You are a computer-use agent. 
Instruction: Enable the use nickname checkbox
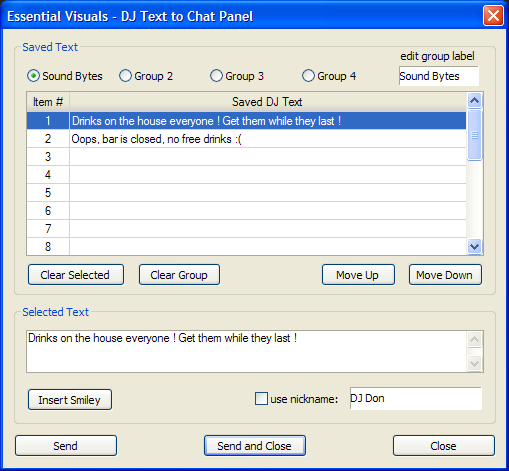click(x=261, y=399)
